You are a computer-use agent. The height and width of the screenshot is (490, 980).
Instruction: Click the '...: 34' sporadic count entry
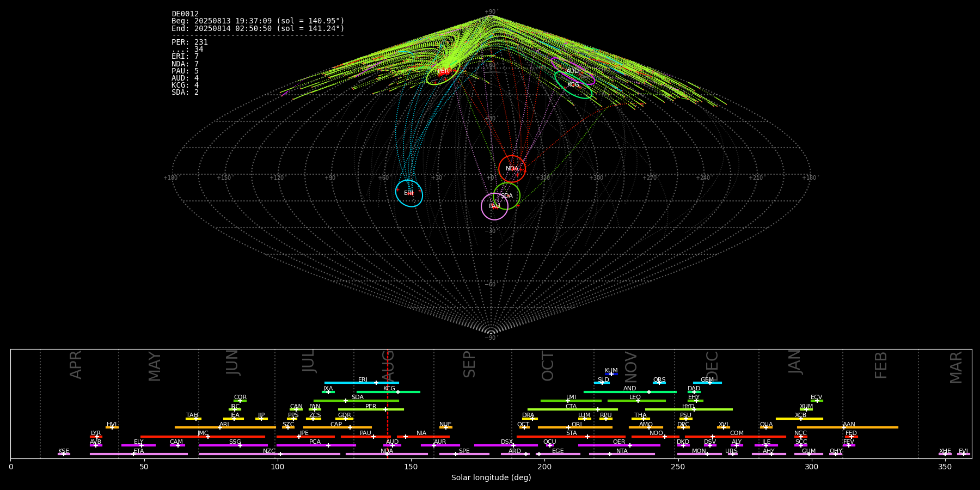187,50
